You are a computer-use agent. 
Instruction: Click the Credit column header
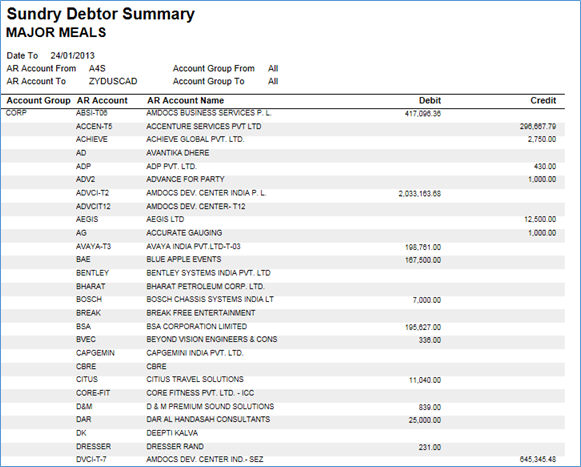click(x=543, y=100)
